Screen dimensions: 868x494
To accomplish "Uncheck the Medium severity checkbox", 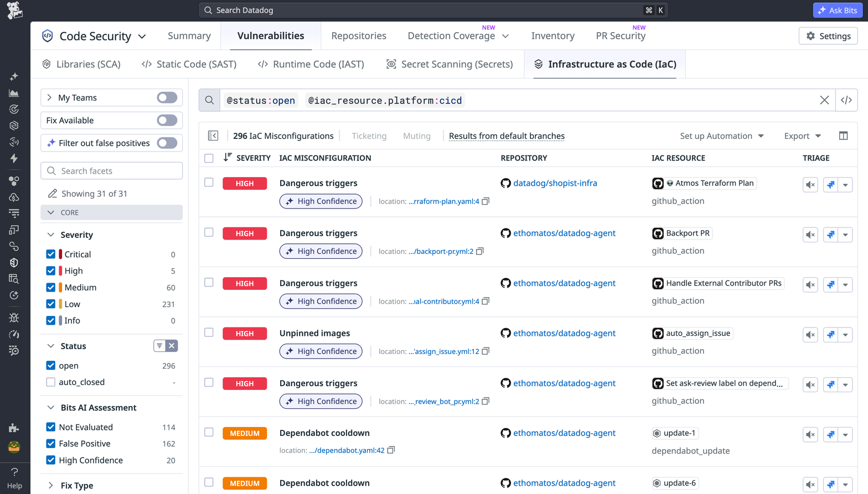I will click(51, 288).
